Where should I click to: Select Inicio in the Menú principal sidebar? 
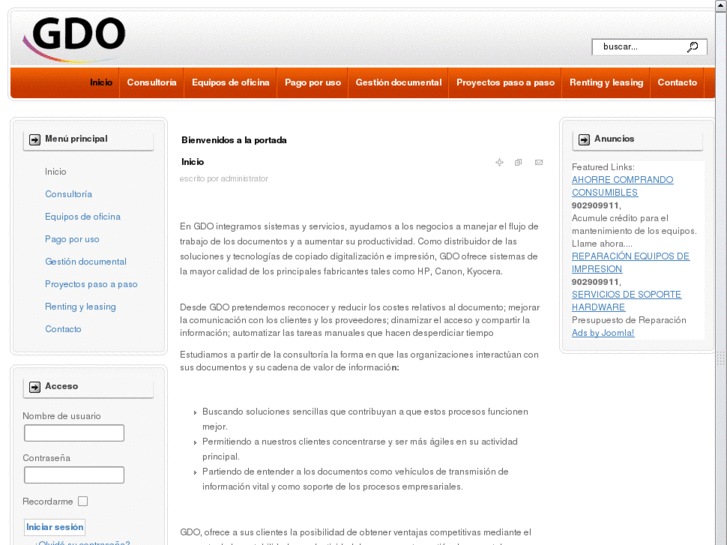56,172
